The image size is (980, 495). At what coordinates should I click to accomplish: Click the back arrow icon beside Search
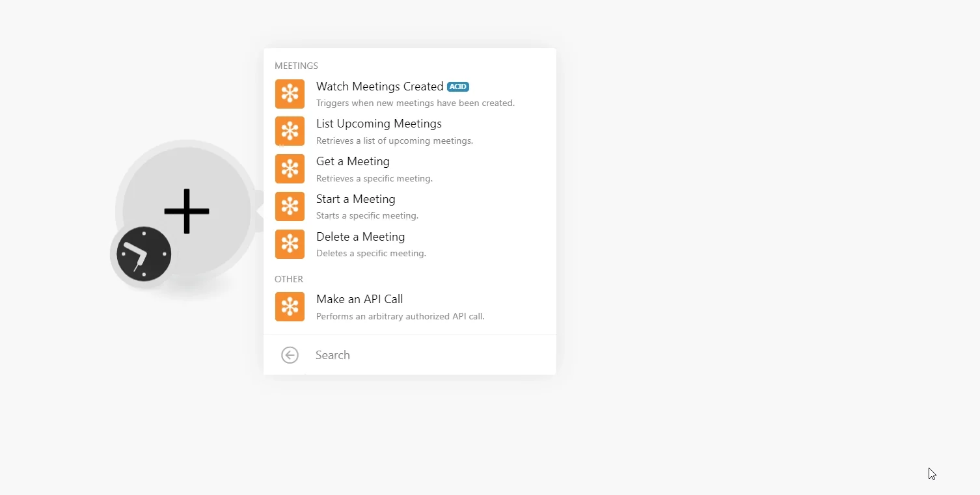(290, 355)
